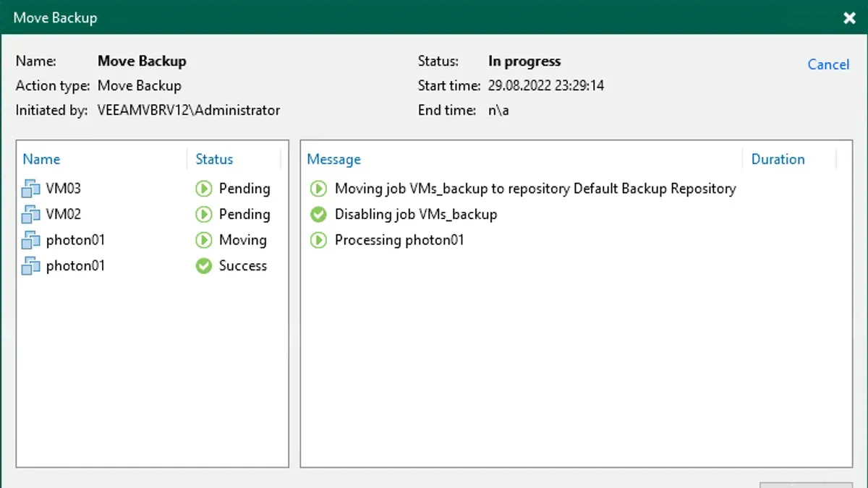The width and height of the screenshot is (868, 488).
Task: Click the VEEAMVBRV12\Administrator initiator value
Action: (x=189, y=111)
